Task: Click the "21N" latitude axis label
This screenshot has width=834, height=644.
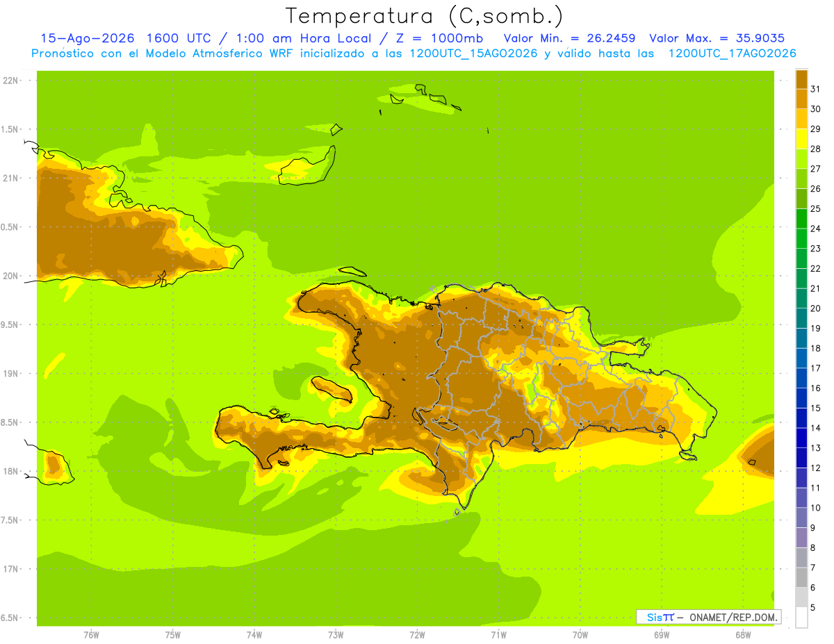Action: [12, 178]
